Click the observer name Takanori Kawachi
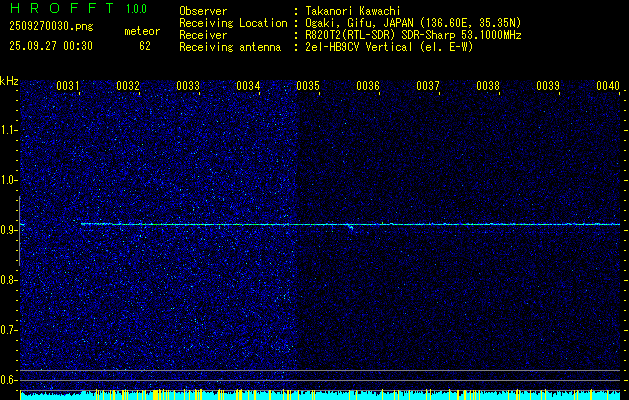This screenshot has height=400, width=629. (x=353, y=11)
